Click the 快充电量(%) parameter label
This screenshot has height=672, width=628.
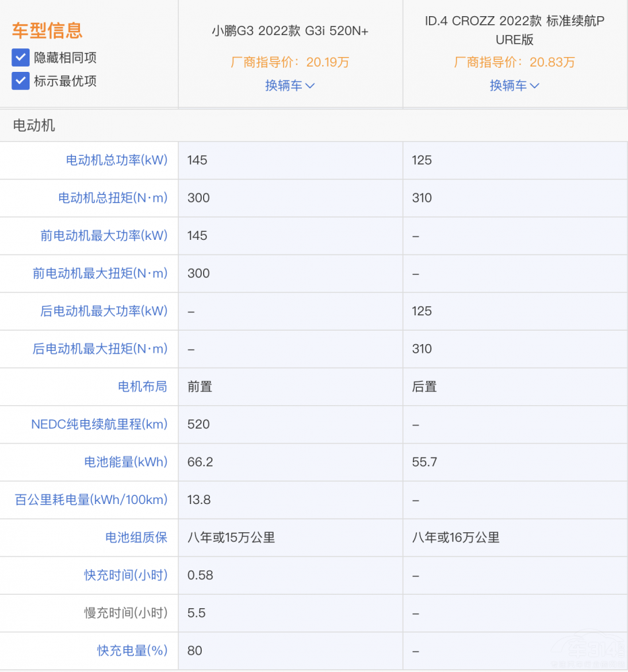pos(132,650)
